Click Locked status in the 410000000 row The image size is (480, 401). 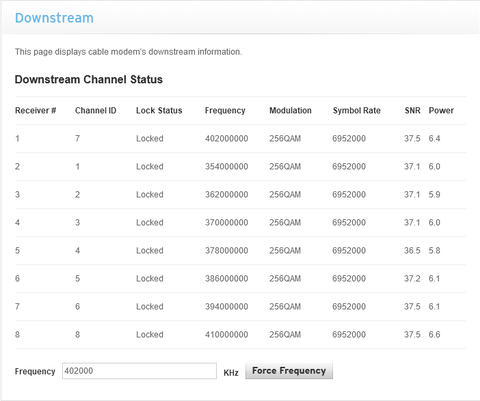click(150, 334)
